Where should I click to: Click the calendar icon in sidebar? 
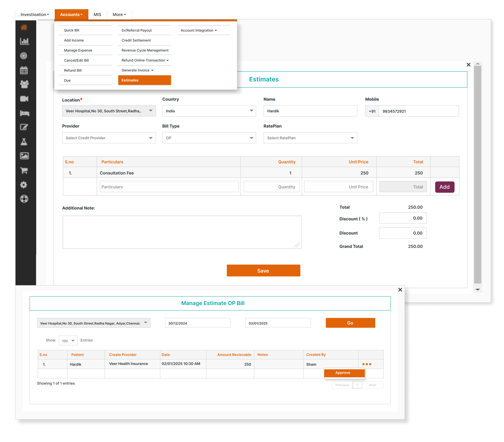(24, 70)
